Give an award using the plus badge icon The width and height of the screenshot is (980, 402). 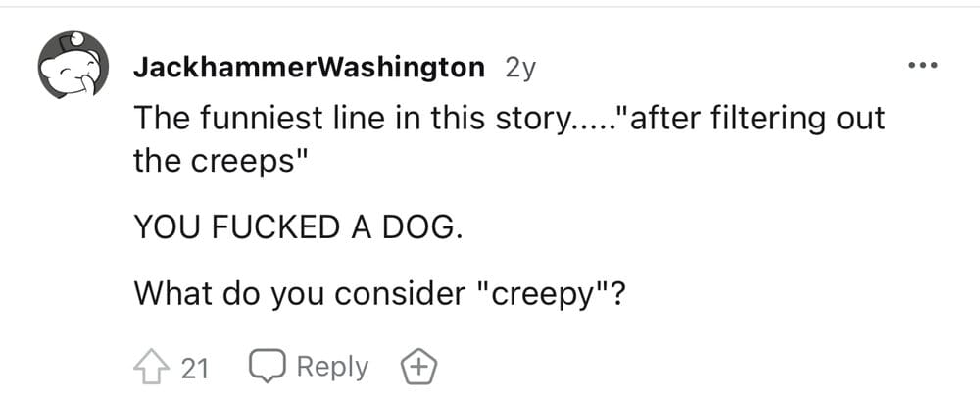pyautogui.click(x=418, y=368)
